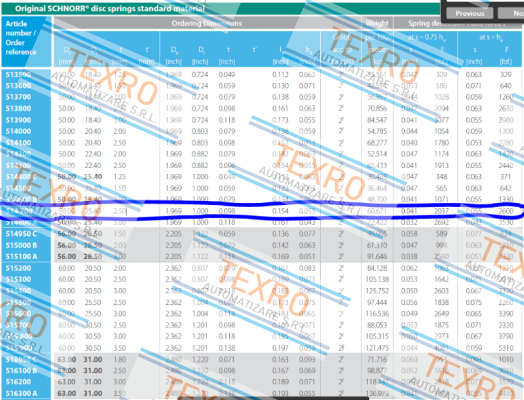Select article number 514100
This screenshot has width=524, height=400.
click(18, 143)
